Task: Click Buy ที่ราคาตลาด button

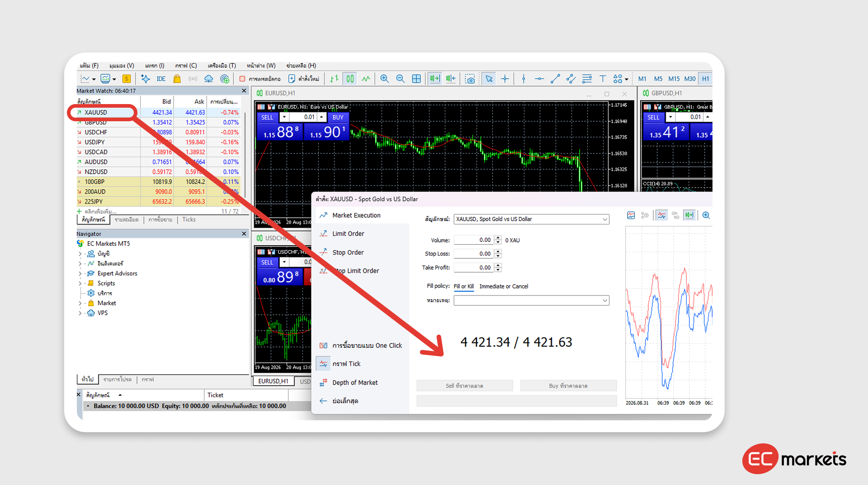Action: (568, 385)
